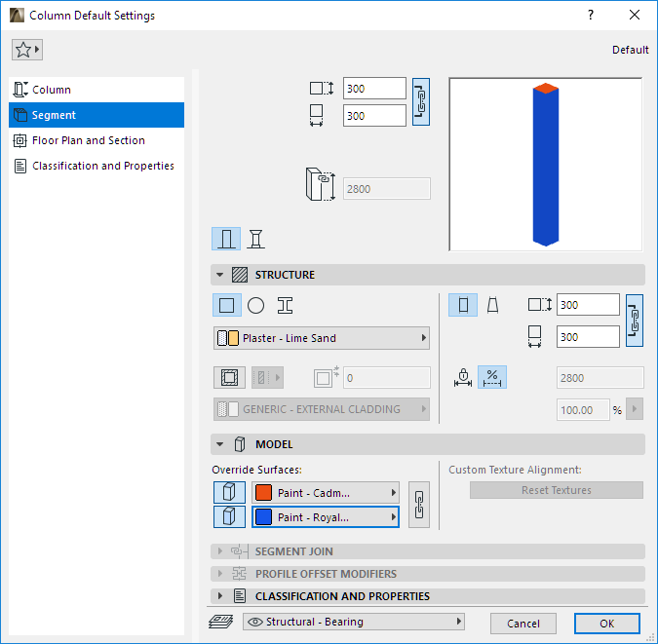
Task: Click the structure height dimension icon
Action: pyautogui.click(x=540, y=304)
